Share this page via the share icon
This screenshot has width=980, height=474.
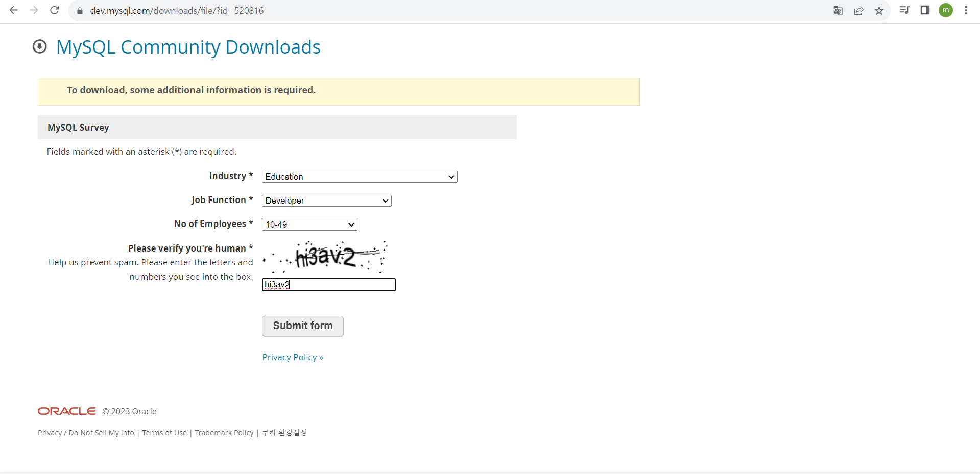point(858,11)
